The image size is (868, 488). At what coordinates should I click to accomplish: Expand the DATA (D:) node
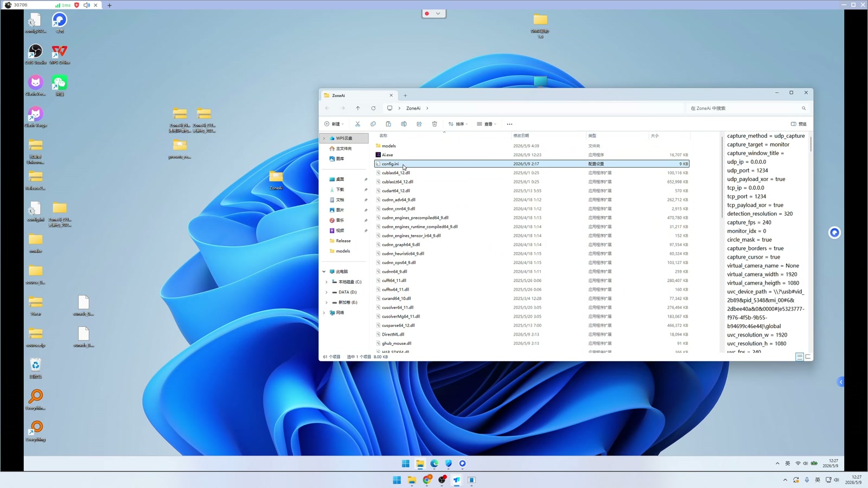327,292
